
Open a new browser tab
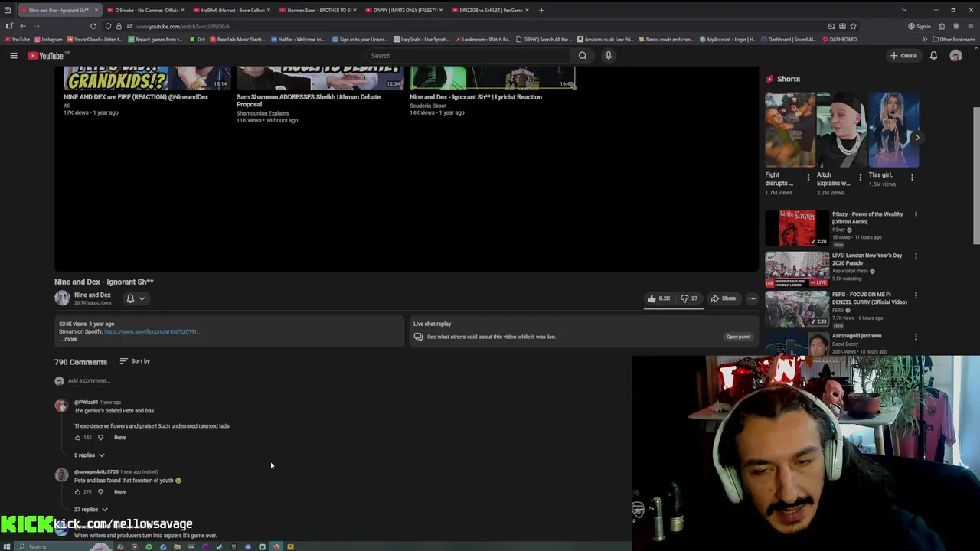541,10
